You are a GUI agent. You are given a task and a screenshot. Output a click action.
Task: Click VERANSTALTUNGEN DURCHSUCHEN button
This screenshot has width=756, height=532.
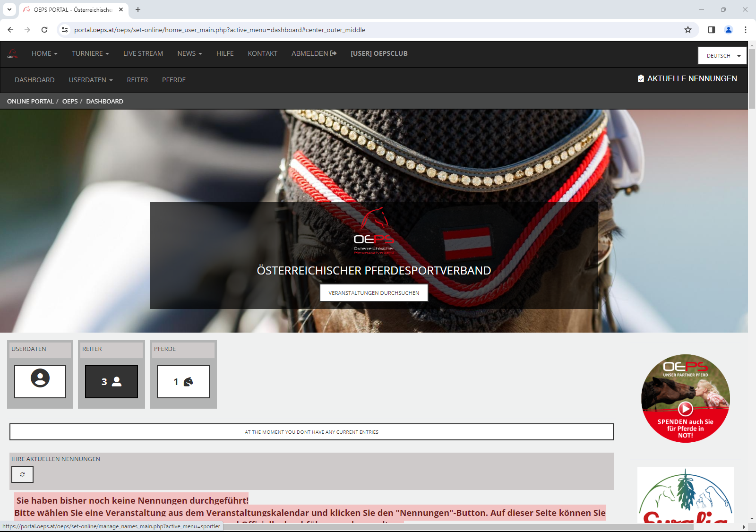click(x=374, y=293)
